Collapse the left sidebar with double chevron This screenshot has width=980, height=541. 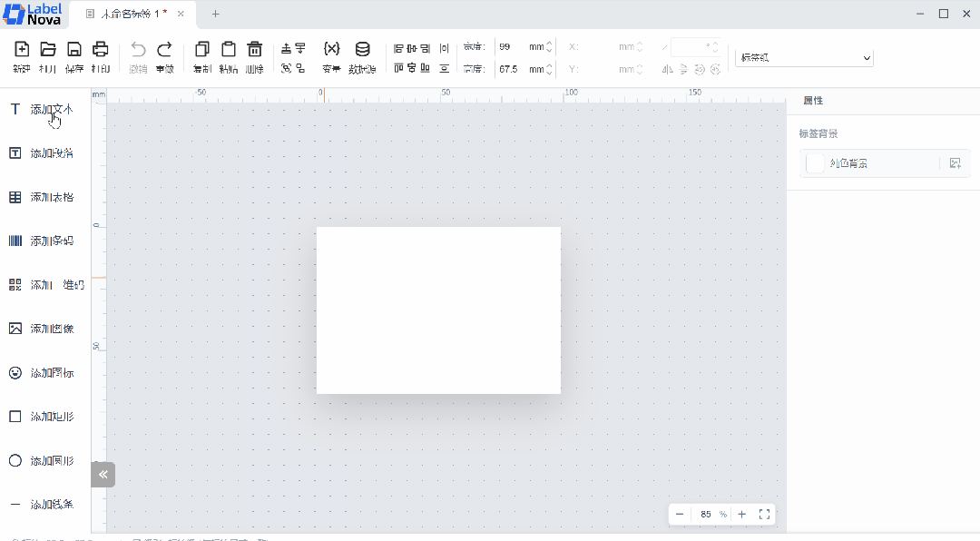pyautogui.click(x=103, y=475)
